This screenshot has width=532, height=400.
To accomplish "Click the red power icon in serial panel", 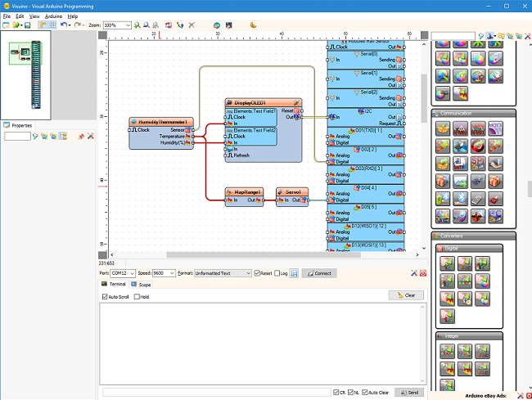I will 423,273.
